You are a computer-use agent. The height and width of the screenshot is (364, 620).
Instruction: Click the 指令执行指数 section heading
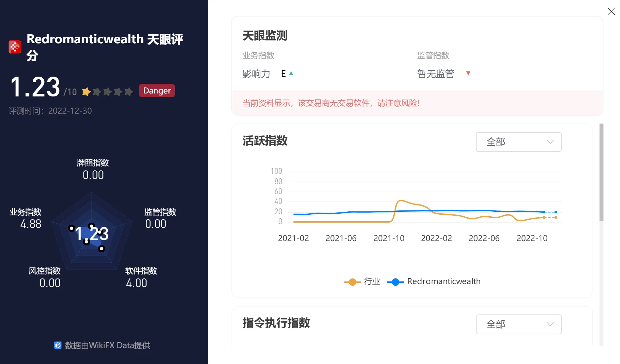(x=276, y=323)
